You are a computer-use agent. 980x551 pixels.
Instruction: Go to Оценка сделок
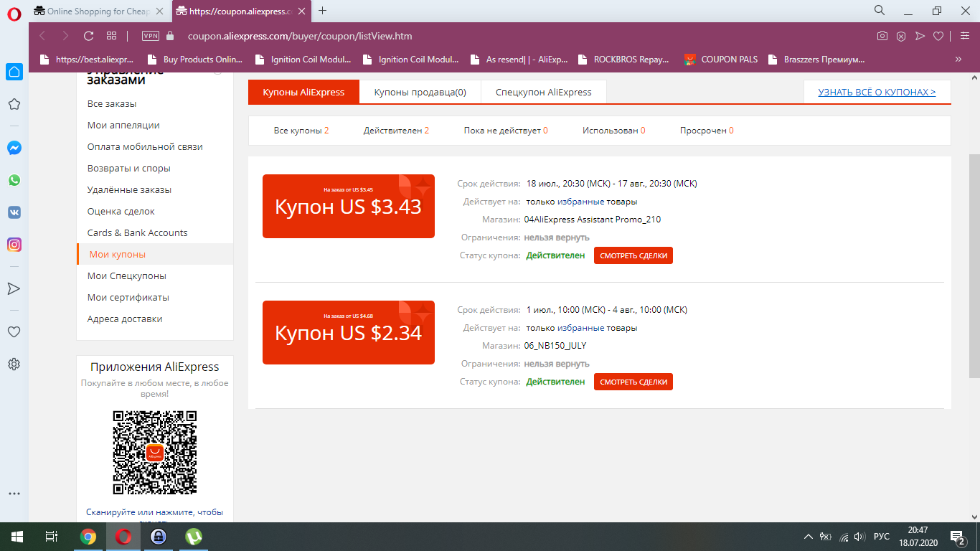[x=121, y=211]
